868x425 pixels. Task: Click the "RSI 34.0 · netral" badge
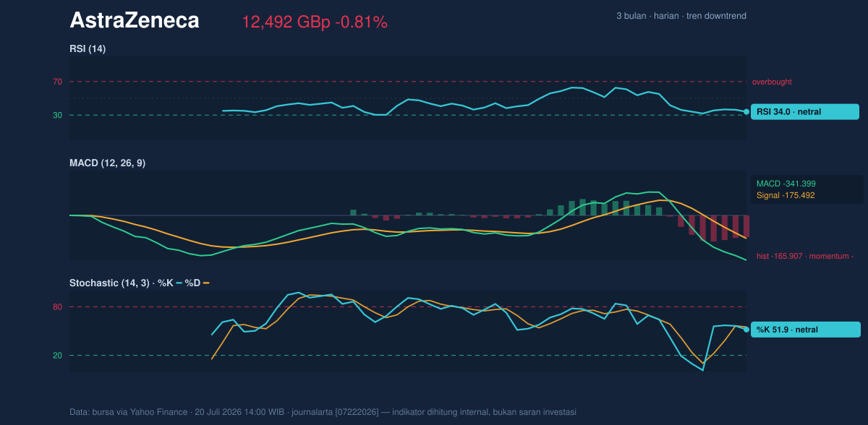pyautogui.click(x=805, y=112)
